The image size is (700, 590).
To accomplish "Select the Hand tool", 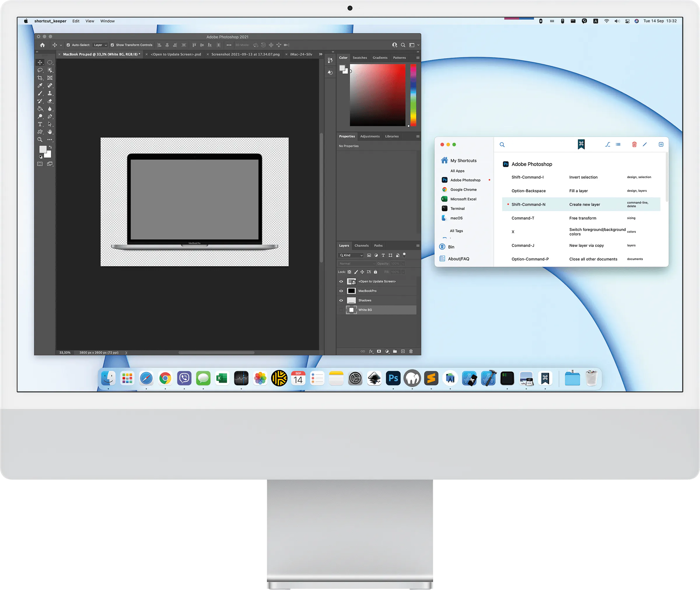I will pos(50,132).
